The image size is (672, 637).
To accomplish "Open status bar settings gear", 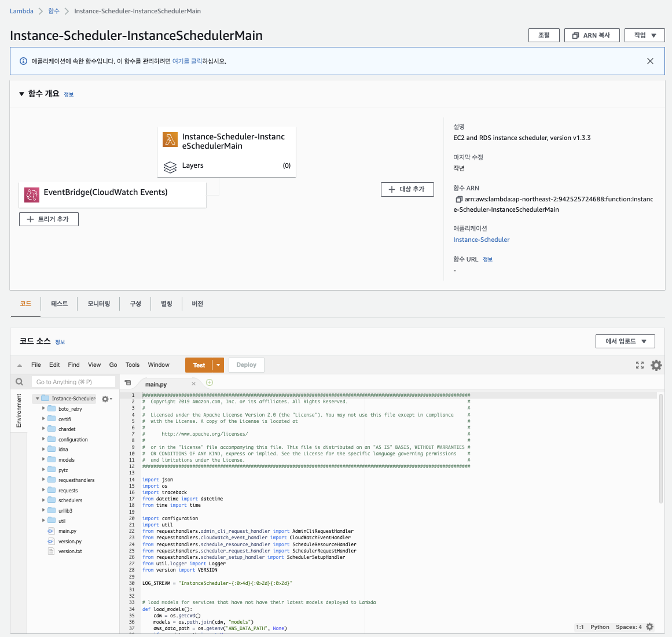I will pyautogui.click(x=649, y=627).
